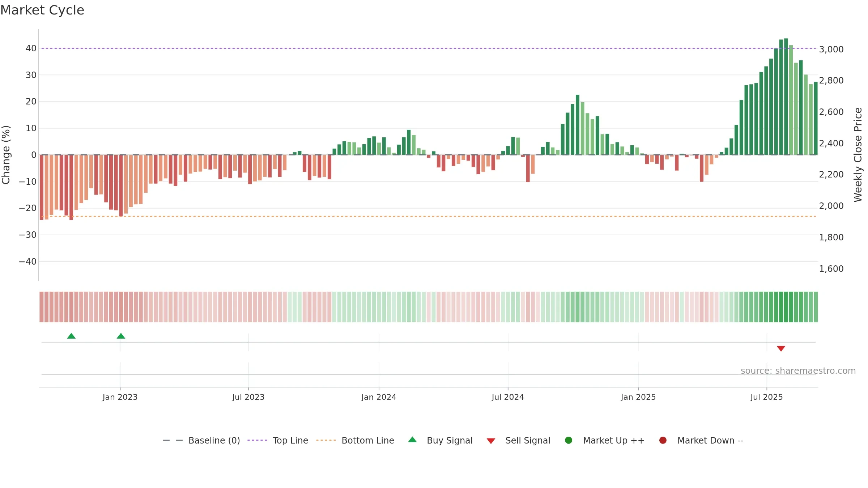Click the green Buy Signal legend triangle icon
Viewport: 868px width, 488px height.
(412, 440)
